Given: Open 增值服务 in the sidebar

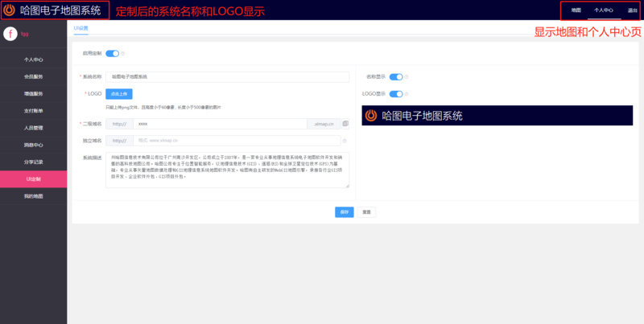Looking at the screenshot, I should (33, 93).
